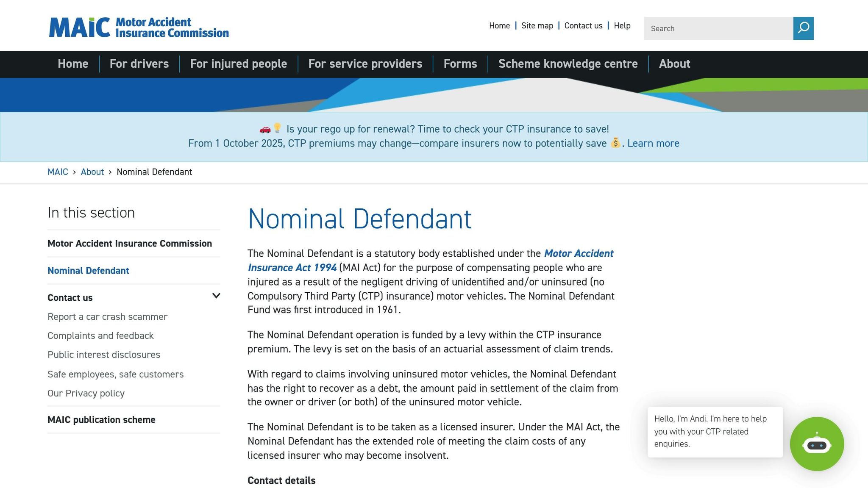Open the Andi chatbot robot icon
The width and height of the screenshot is (868, 488).
click(817, 444)
